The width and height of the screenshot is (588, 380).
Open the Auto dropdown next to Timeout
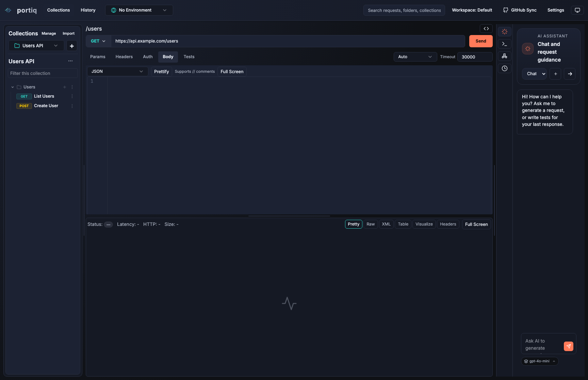415,57
